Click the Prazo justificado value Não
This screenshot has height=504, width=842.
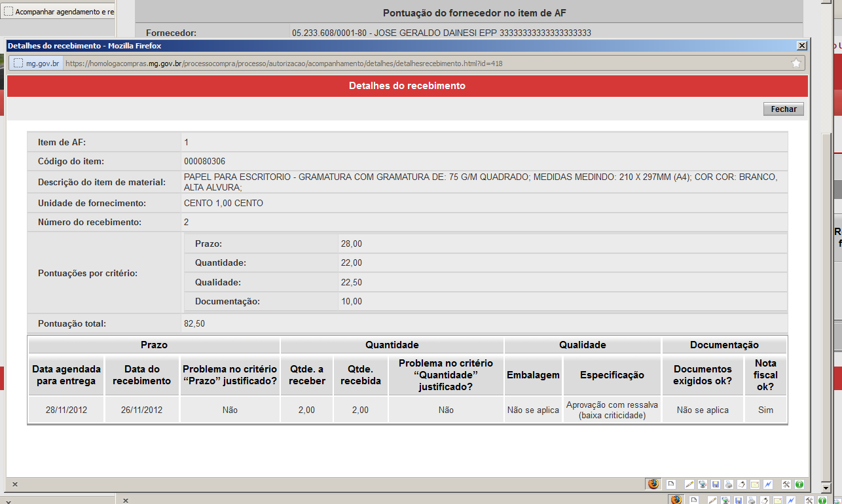(x=230, y=410)
